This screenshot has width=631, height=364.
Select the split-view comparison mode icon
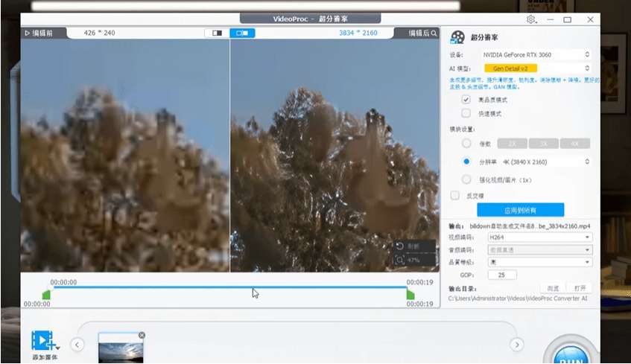tap(242, 33)
